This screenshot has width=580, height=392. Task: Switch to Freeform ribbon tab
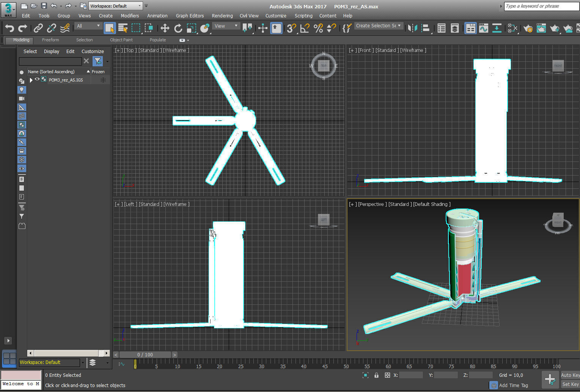pos(50,40)
